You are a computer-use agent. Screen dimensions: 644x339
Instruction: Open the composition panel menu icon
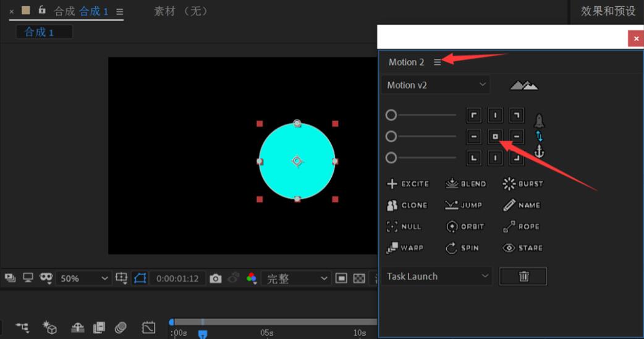119,12
